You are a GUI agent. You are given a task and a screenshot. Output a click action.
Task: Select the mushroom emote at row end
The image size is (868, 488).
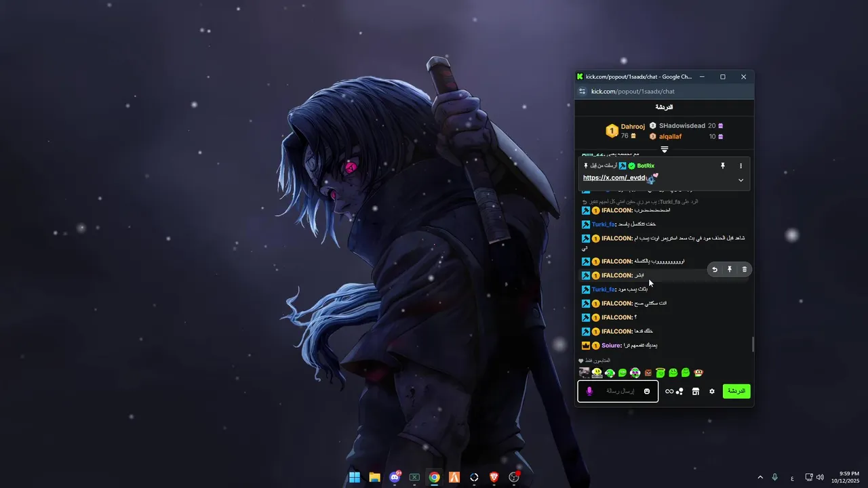tap(698, 373)
